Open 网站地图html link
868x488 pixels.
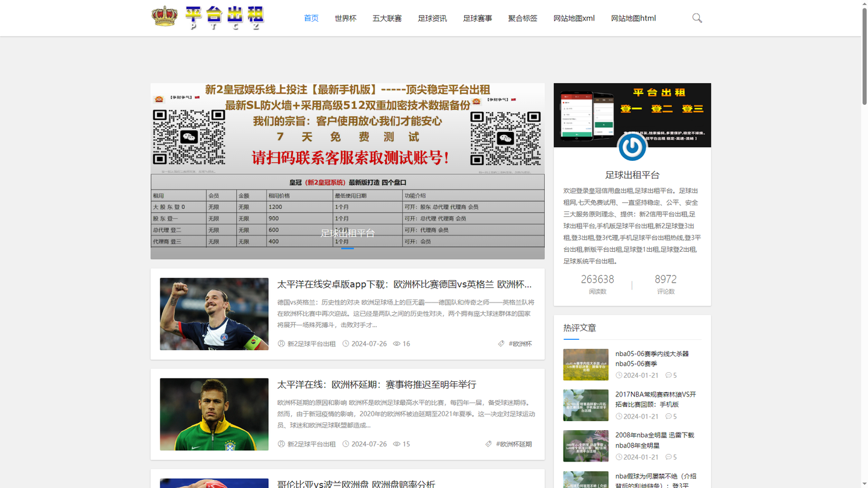[x=634, y=18]
